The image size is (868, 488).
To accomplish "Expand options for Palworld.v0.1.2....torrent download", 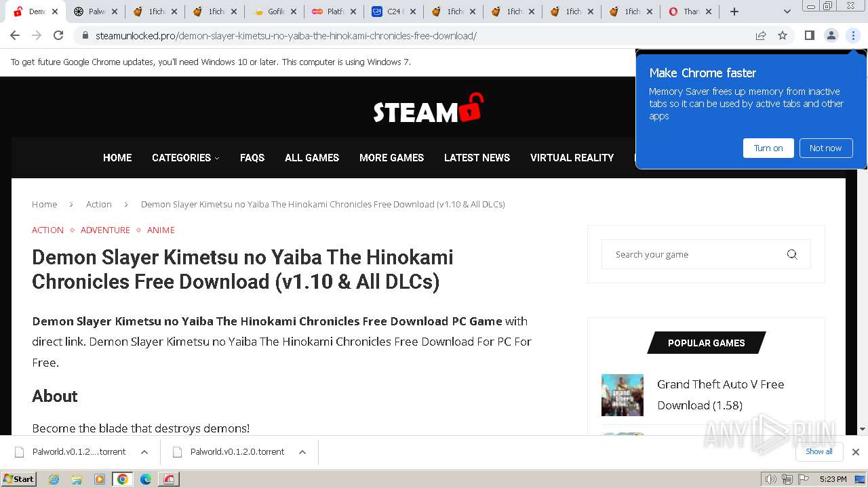I will 144,451.
